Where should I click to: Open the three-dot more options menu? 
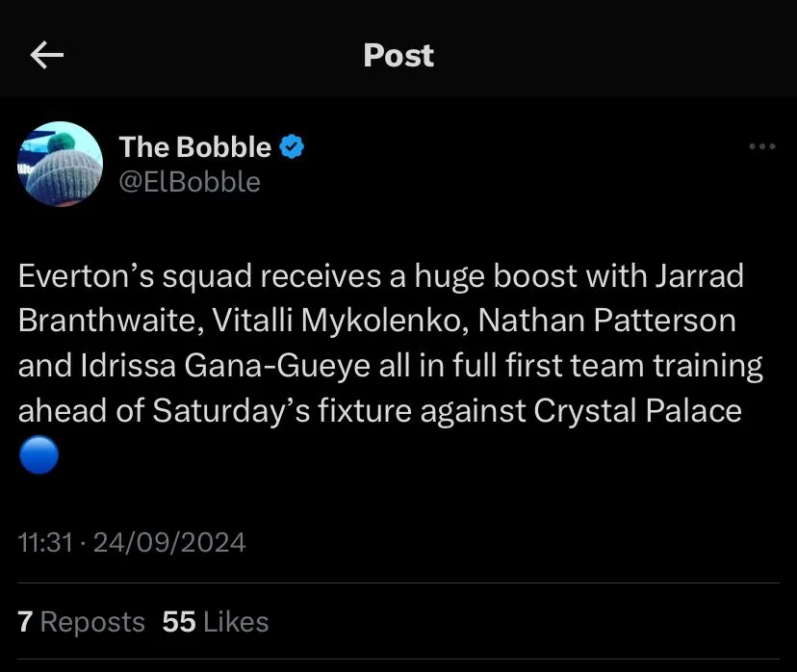point(761,147)
